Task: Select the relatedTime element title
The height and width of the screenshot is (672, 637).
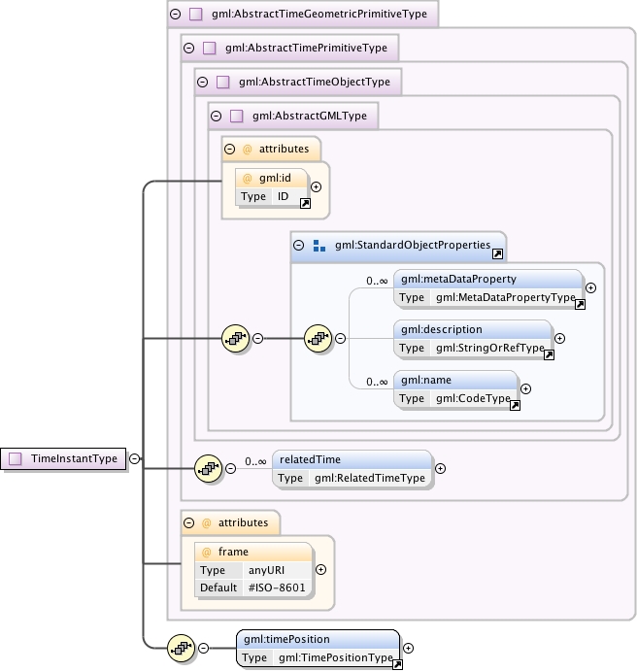Action: pos(310,459)
